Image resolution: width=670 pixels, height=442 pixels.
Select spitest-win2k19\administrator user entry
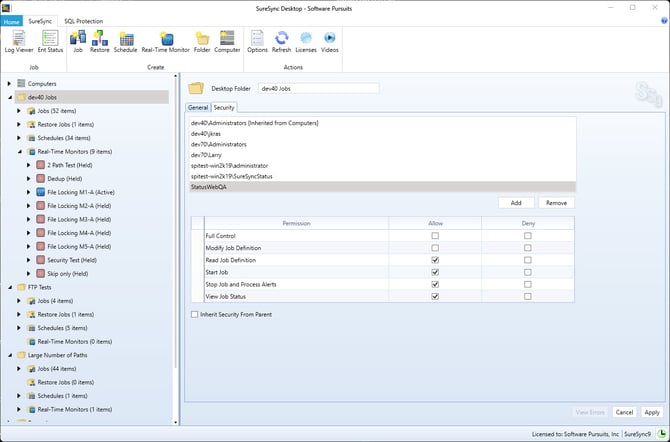[382, 166]
